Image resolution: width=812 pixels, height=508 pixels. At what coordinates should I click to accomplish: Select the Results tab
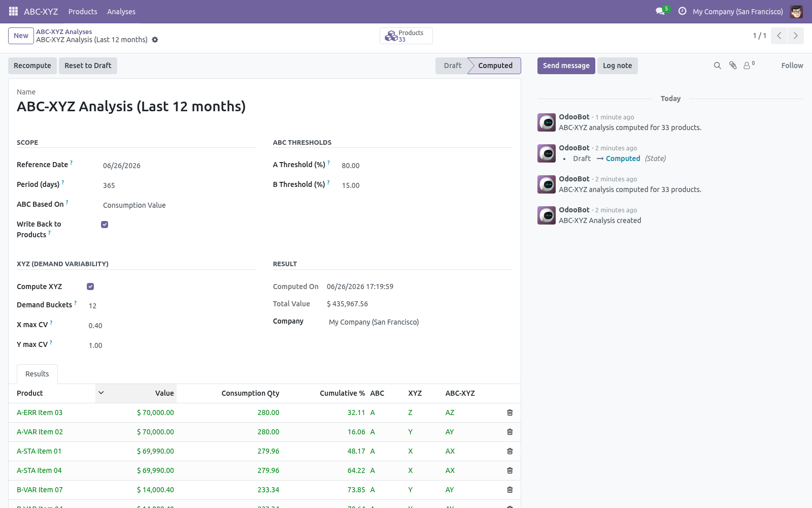37,374
